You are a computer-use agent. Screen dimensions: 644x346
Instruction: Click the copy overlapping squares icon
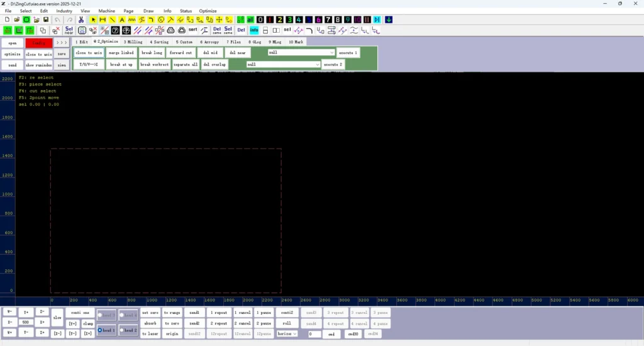tap(43, 30)
